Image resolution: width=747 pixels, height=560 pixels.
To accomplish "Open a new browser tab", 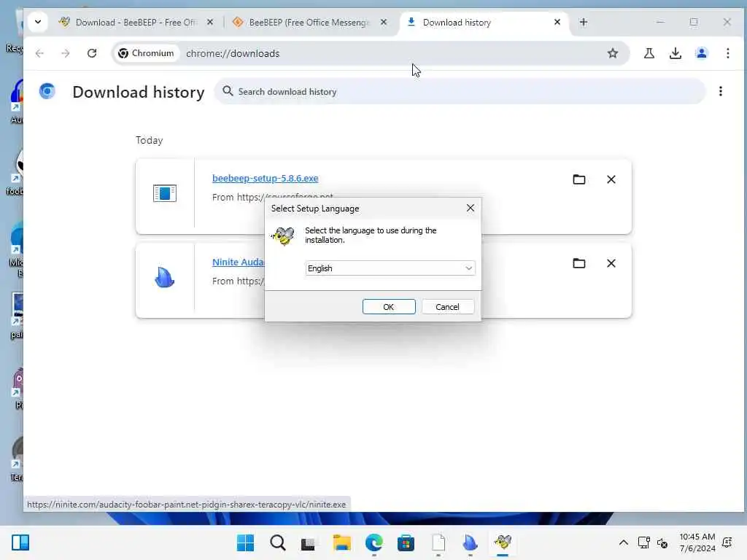I will (x=584, y=23).
